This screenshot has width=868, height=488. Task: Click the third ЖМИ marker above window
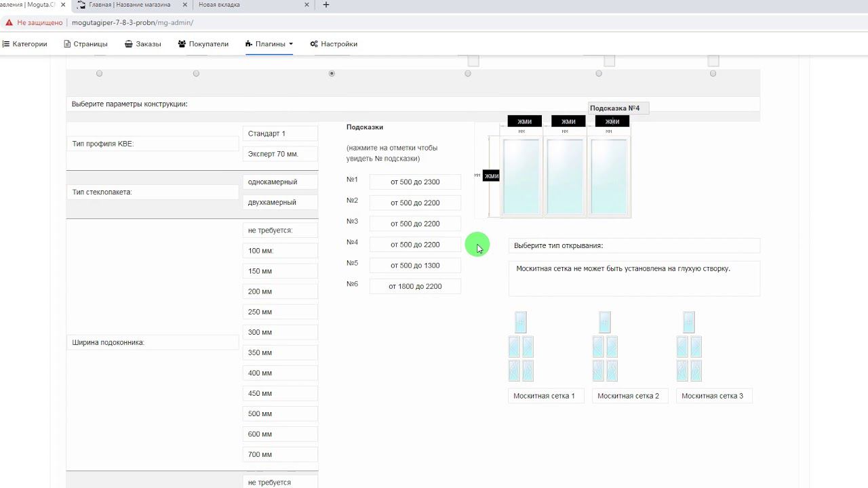[x=612, y=121]
